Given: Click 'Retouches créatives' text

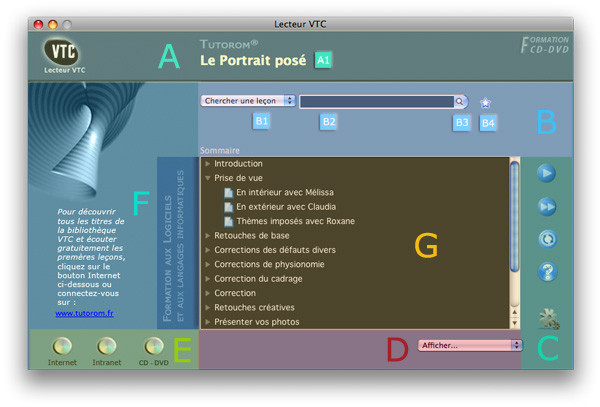Looking at the screenshot, I should [254, 308].
